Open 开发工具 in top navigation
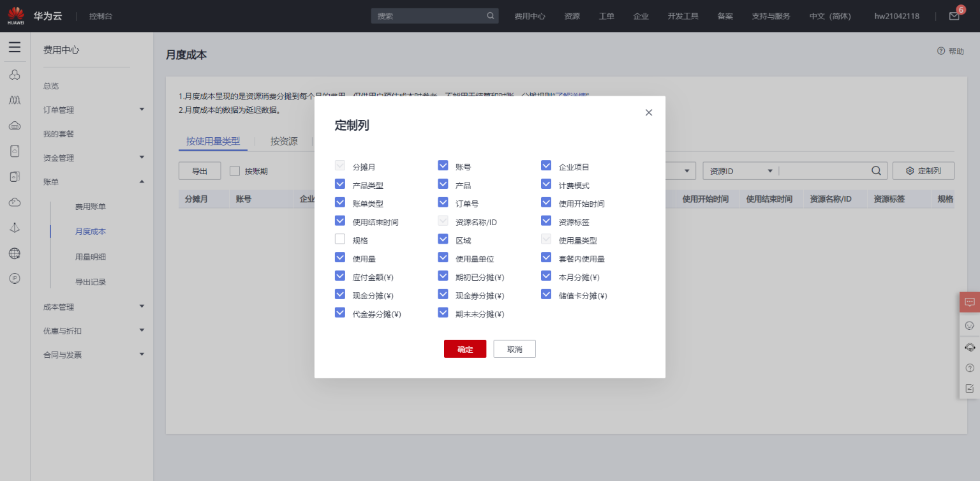Image resolution: width=980 pixels, height=481 pixels. pyautogui.click(x=683, y=16)
